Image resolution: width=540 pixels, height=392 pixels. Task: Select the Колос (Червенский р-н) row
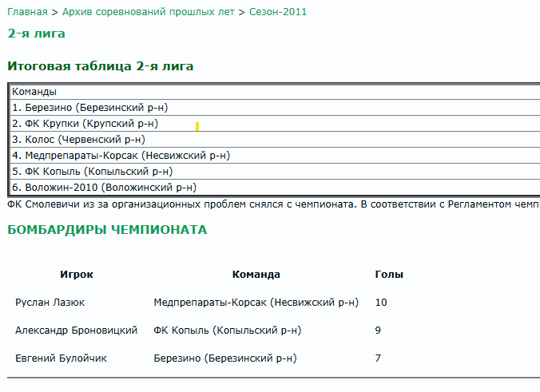coord(78,140)
